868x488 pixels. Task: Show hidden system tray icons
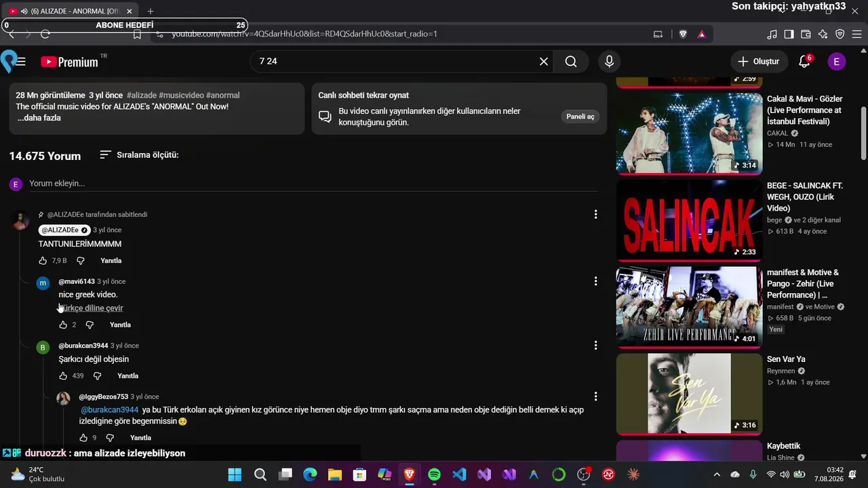717,474
